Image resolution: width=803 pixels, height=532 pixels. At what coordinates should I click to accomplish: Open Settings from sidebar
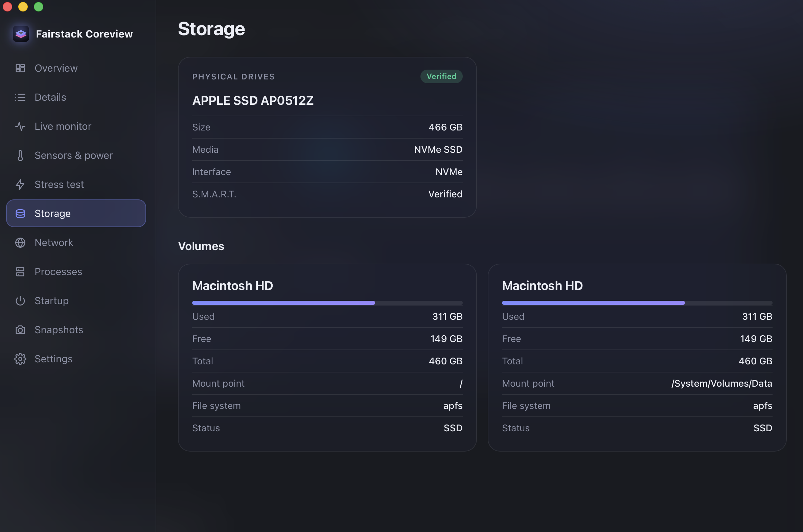[x=76, y=359]
